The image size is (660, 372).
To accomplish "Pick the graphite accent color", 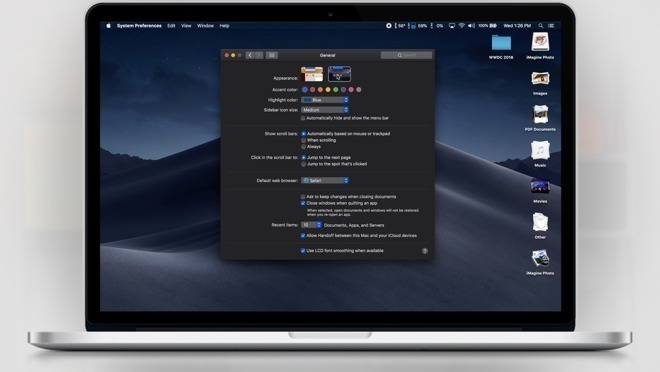I will point(359,90).
